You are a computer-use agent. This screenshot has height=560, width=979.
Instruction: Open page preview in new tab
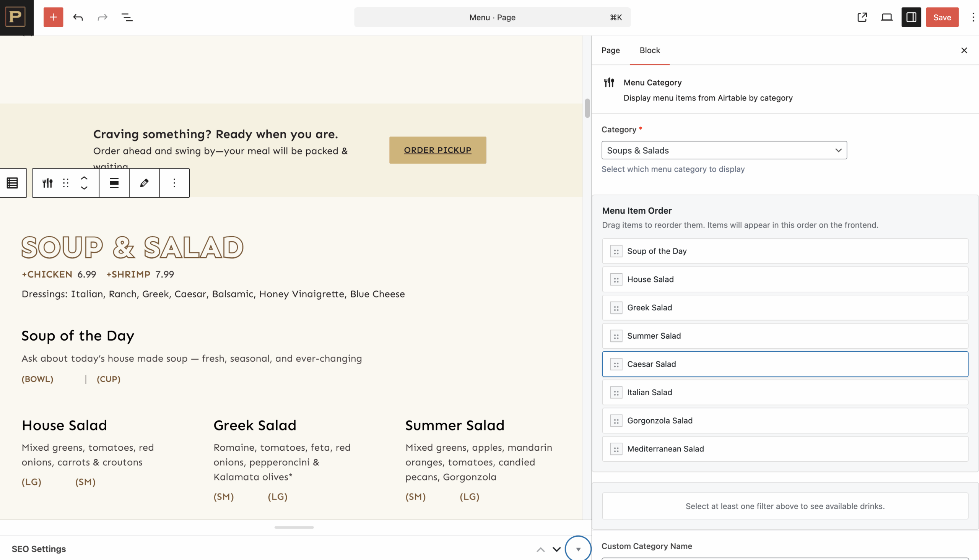click(x=862, y=17)
